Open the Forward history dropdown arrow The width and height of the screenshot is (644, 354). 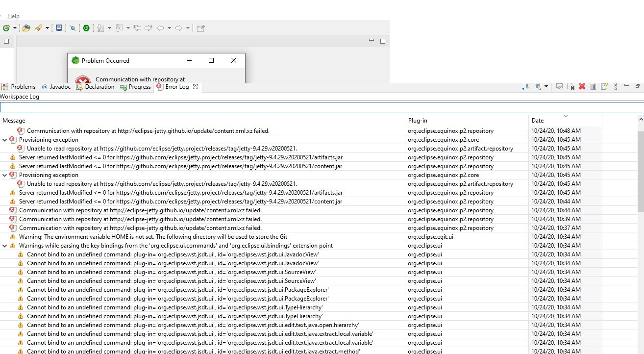(x=188, y=28)
